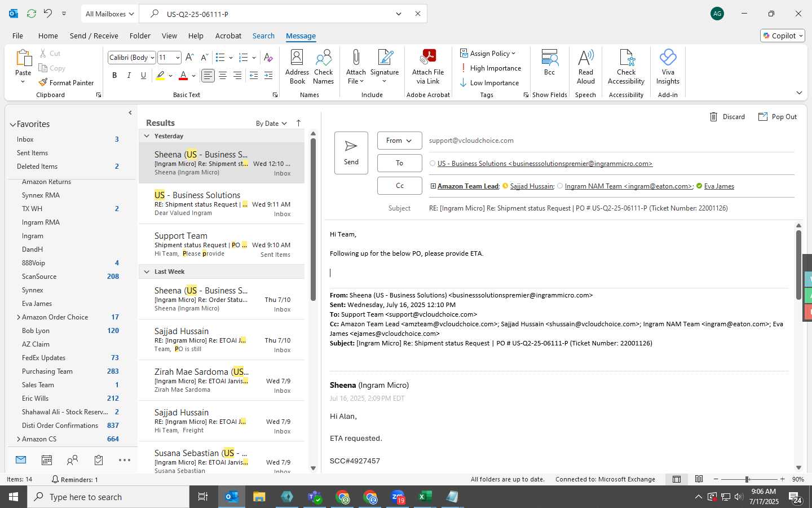Mark message as High Importance
This screenshot has width=812, height=508.
[x=491, y=68]
